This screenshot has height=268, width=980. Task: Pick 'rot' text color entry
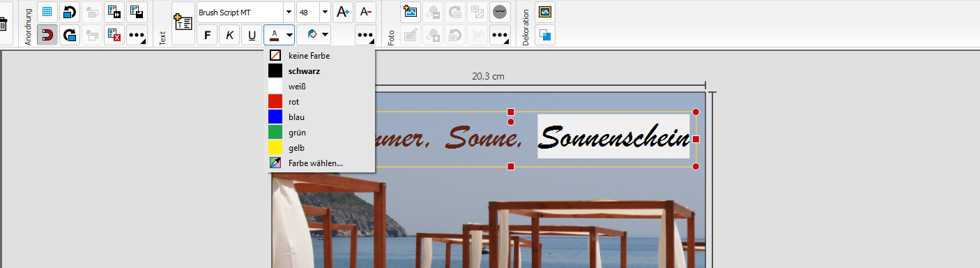[x=320, y=102]
